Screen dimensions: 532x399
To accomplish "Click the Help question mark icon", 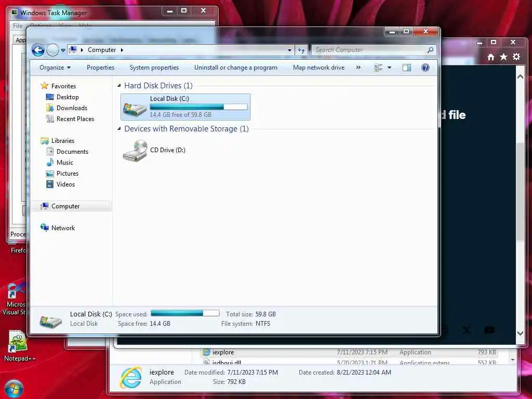I will click(x=425, y=68).
